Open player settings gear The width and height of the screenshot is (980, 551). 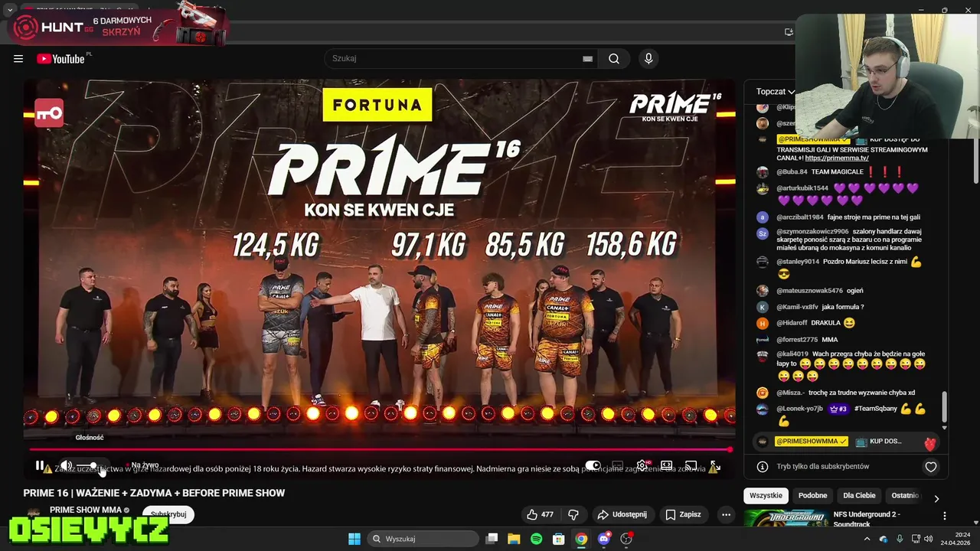[642, 465]
